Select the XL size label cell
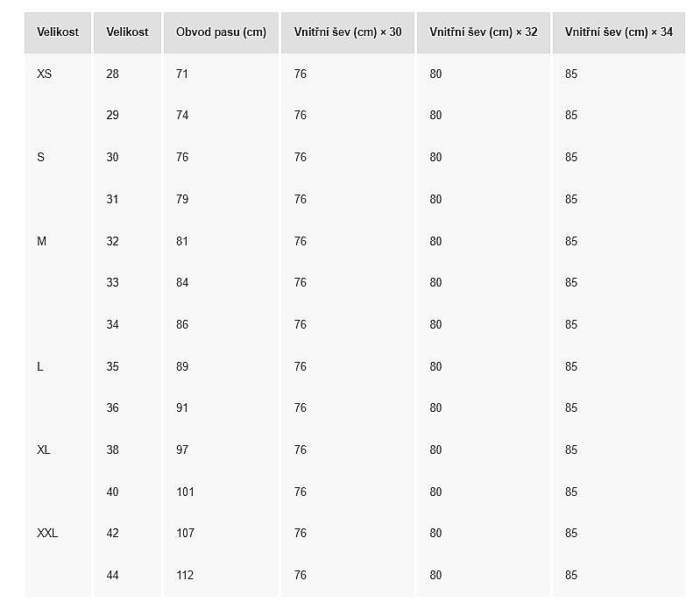The width and height of the screenshot is (700, 616). [44, 450]
